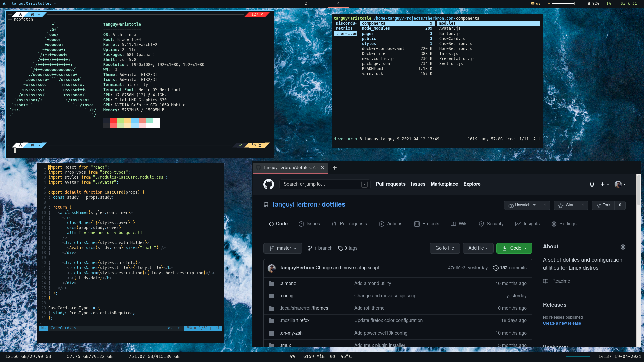Focus the Search or jump to field

click(x=325, y=184)
